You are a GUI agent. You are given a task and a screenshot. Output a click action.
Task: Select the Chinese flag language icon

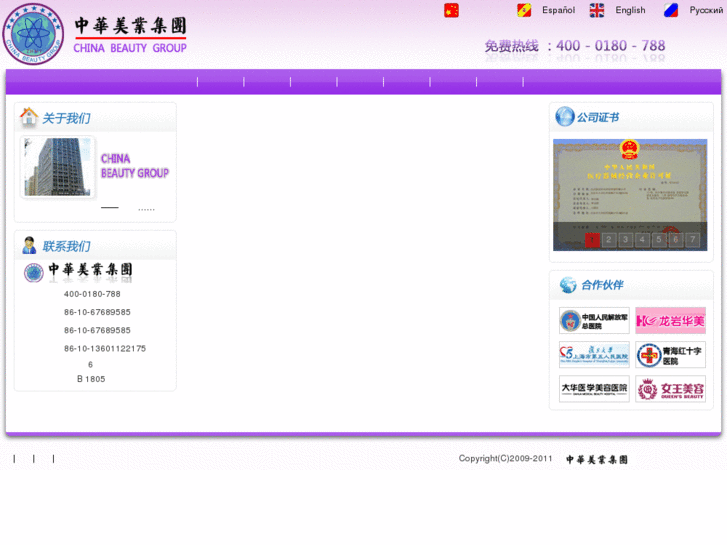451,10
